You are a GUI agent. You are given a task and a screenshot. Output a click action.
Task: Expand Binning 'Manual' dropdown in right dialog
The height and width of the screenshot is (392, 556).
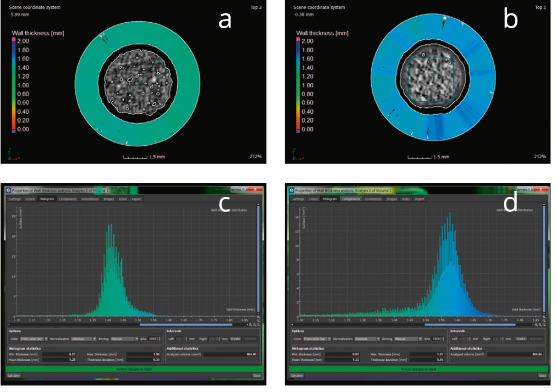point(408,339)
